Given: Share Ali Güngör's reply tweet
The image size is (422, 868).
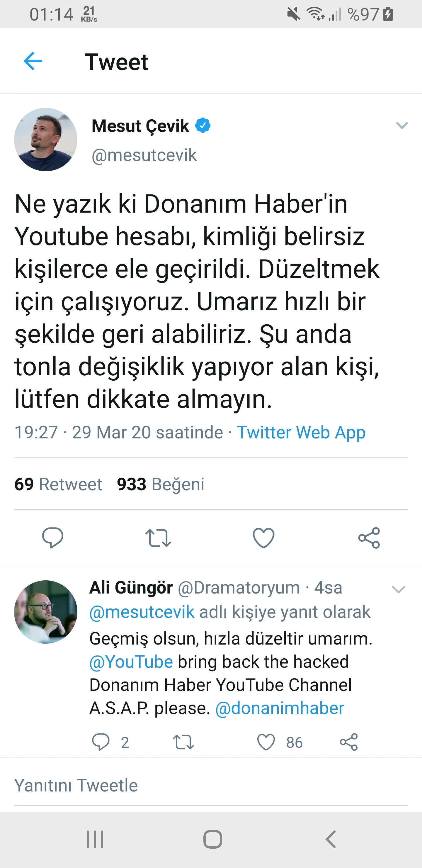Looking at the screenshot, I should pyautogui.click(x=348, y=742).
